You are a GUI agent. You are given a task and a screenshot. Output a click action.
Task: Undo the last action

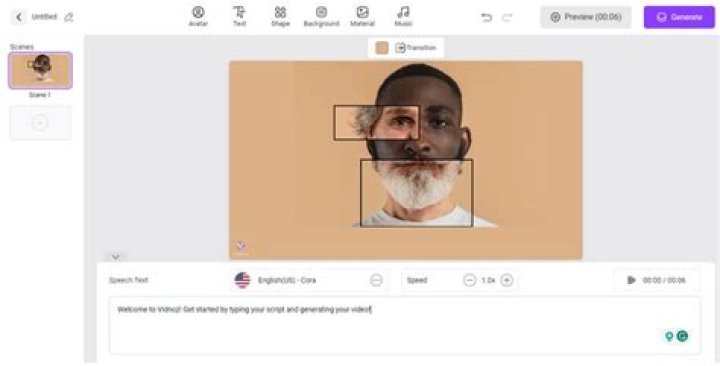(486, 17)
